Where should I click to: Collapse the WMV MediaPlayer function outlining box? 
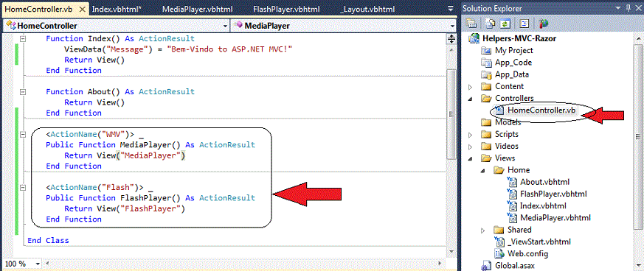[x=23, y=134]
